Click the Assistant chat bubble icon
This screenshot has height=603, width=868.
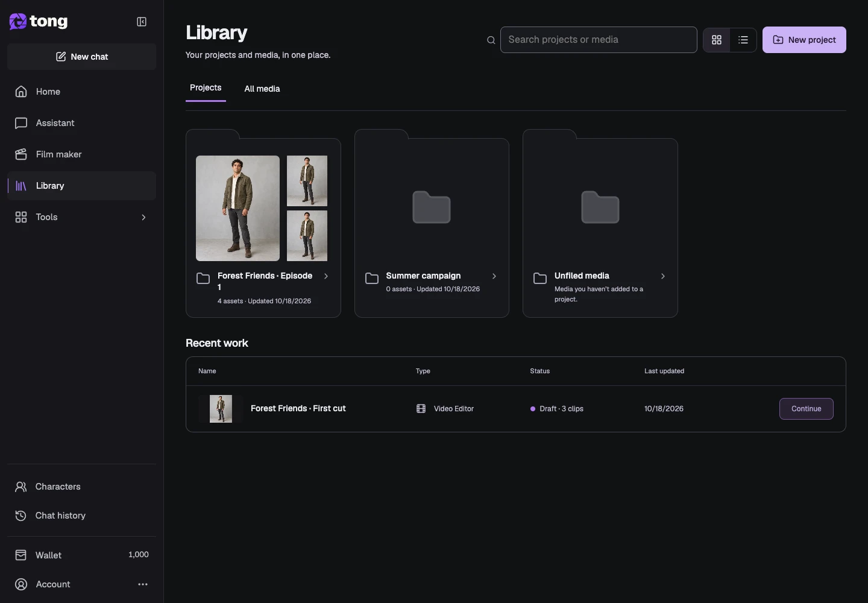click(21, 123)
